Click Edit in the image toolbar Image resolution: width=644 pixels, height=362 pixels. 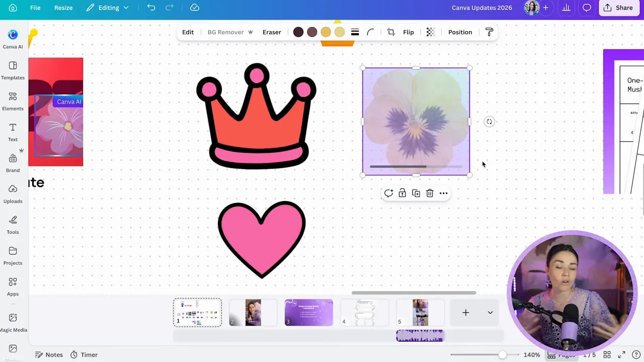coord(188,32)
